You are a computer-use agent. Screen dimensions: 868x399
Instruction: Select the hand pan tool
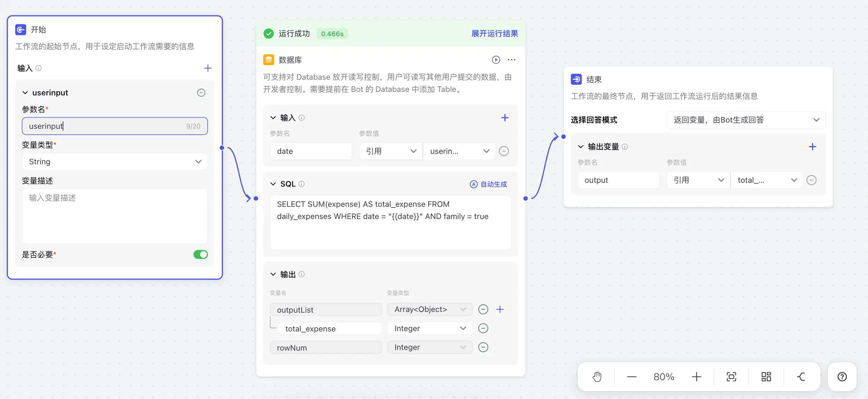coord(597,377)
